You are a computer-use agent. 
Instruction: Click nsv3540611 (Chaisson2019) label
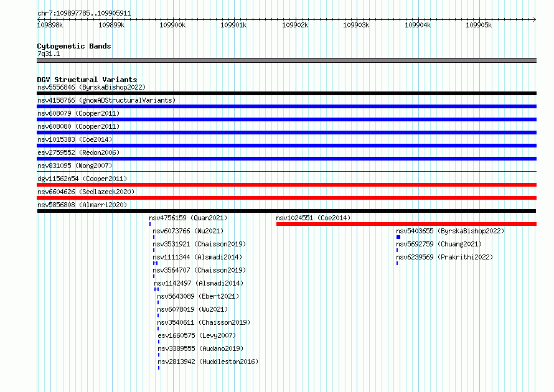[204, 322]
